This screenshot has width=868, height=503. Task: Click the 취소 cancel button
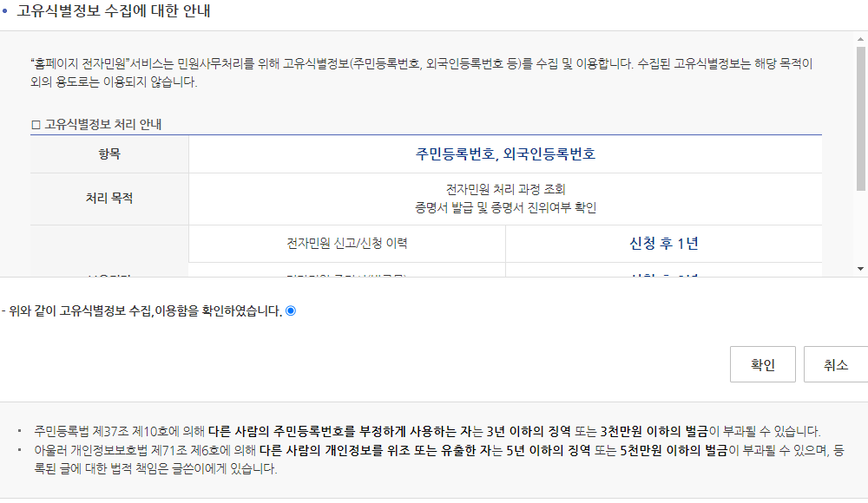[x=836, y=364]
